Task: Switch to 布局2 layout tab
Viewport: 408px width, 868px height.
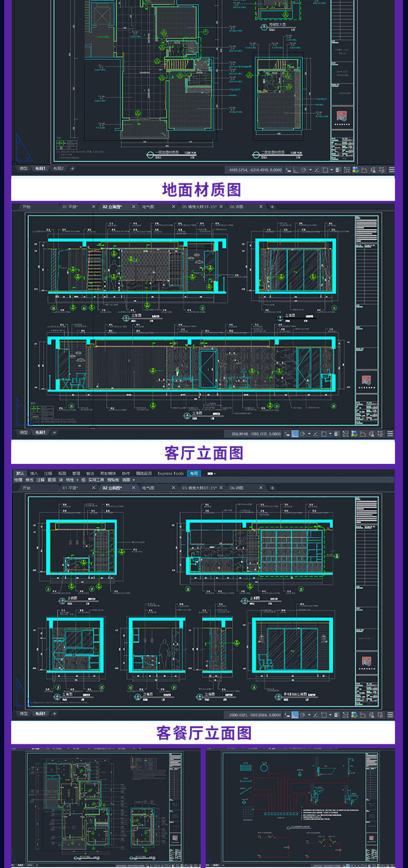Action: coord(58,169)
